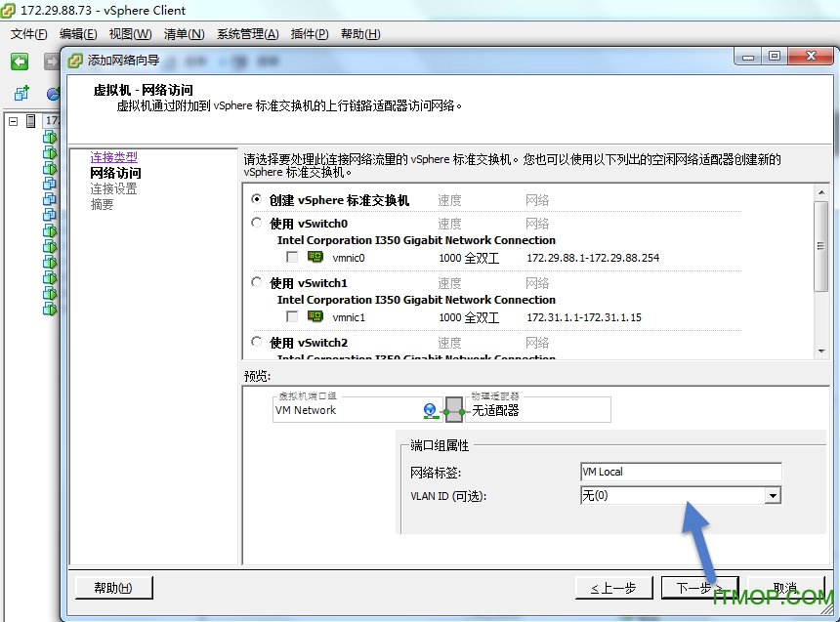The height and width of the screenshot is (622, 840).
Task: Click the host server icon in tree
Action: (x=31, y=121)
